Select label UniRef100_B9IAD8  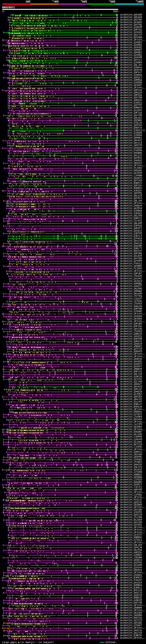[x=131, y=37]
